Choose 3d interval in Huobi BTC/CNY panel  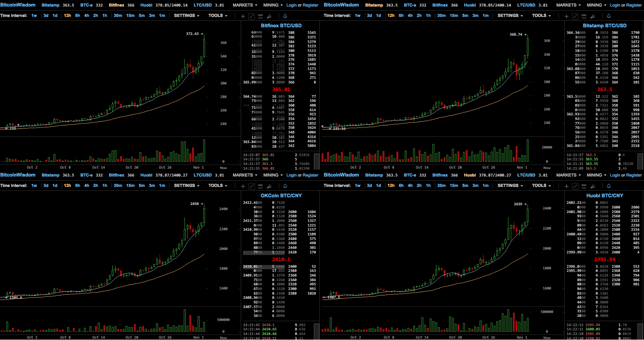click(x=369, y=186)
